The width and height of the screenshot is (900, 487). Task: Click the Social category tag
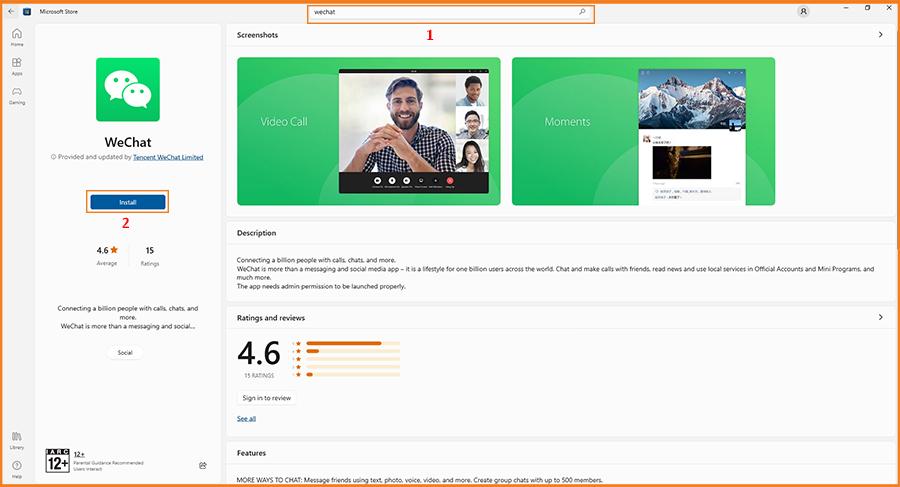click(125, 353)
